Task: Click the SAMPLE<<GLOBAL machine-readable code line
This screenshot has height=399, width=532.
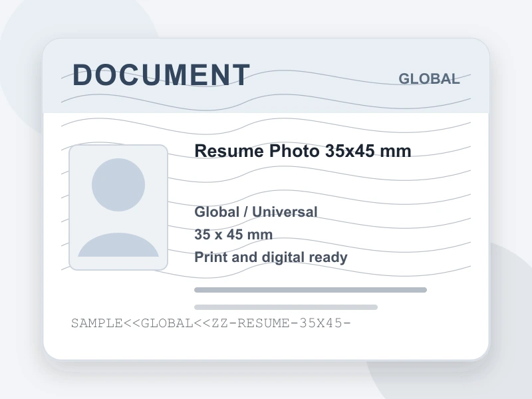Action: [x=211, y=323]
